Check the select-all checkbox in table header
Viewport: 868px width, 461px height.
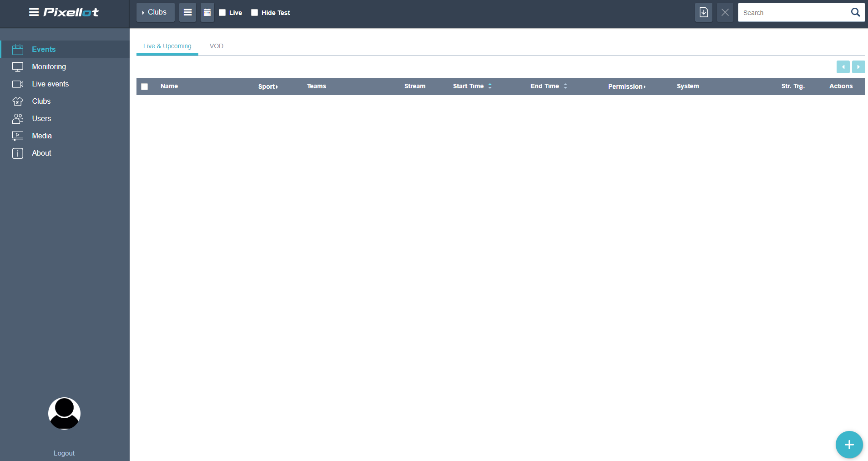[145, 86]
